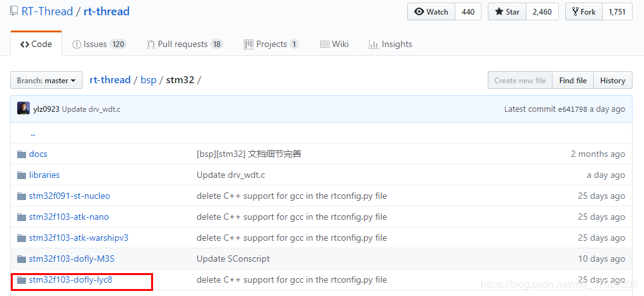Click the Find file button

(x=572, y=81)
